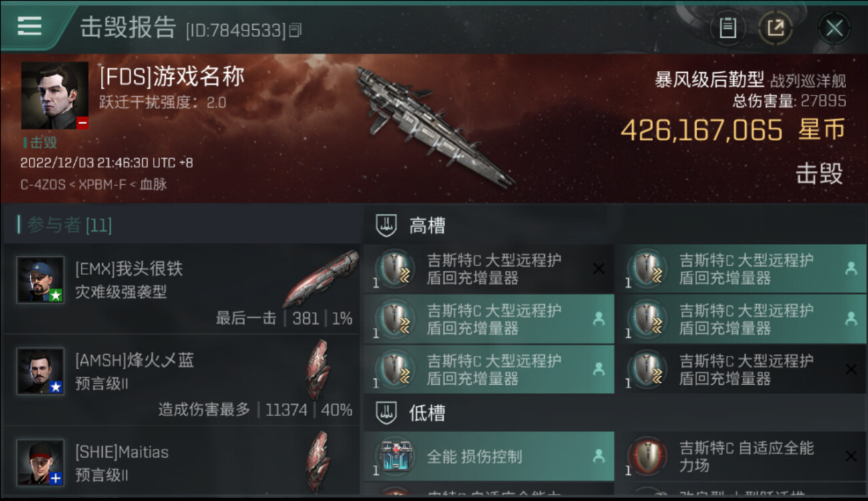The image size is (868, 501).
Task: Open the 灾难级强袭型 attacker ship picture
Action: click(320, 278)
